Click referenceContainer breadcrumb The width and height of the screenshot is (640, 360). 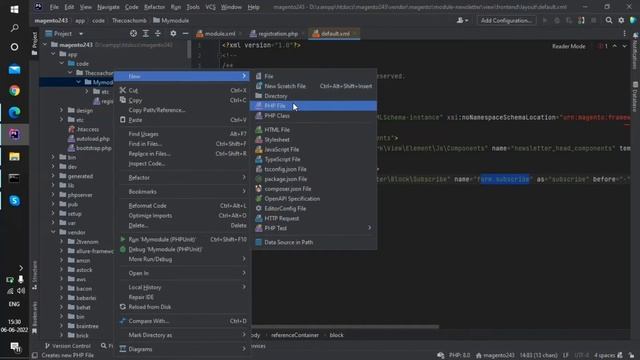point(295,335)
